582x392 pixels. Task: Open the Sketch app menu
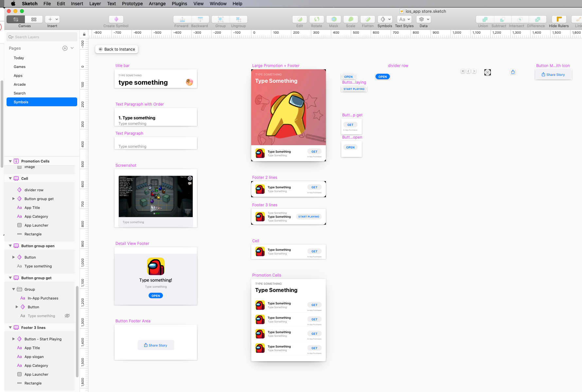tap(30, 4)
